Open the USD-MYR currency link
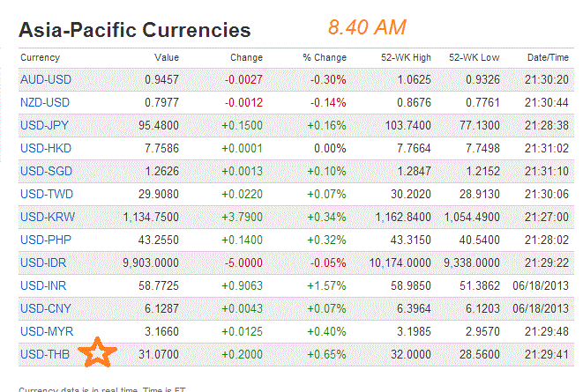 point(44,331)
